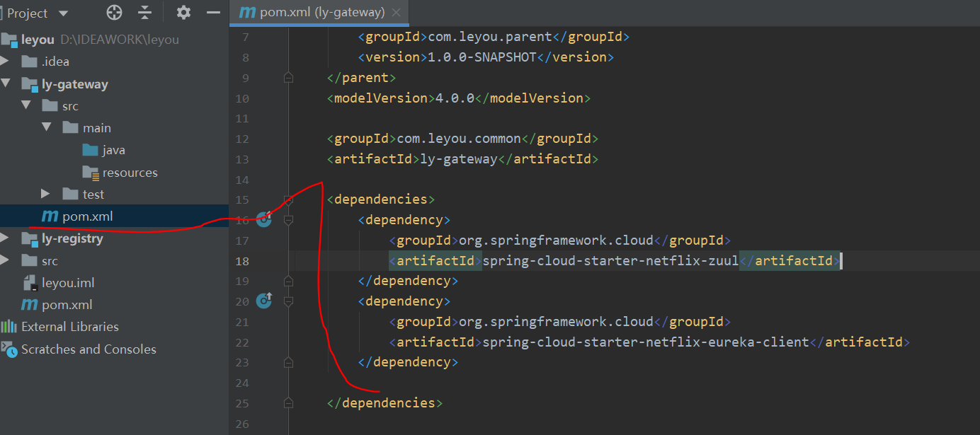
Task: Close the pom.xml (ly-gateway) tab
Action: point(396,13)
